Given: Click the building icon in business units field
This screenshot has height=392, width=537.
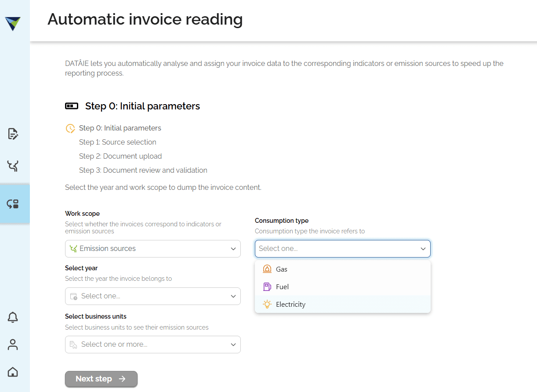Looking at the screenshot, I should [73, 345].
